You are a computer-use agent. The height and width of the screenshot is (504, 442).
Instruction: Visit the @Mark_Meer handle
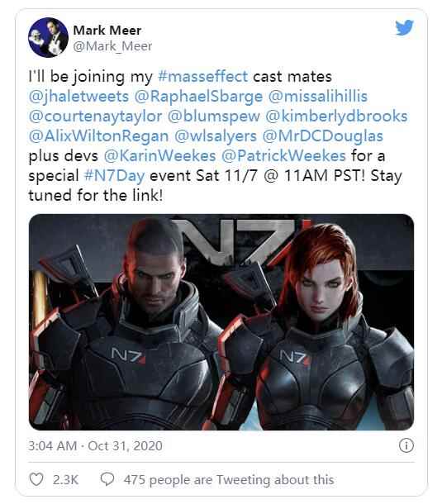(112, 46)
